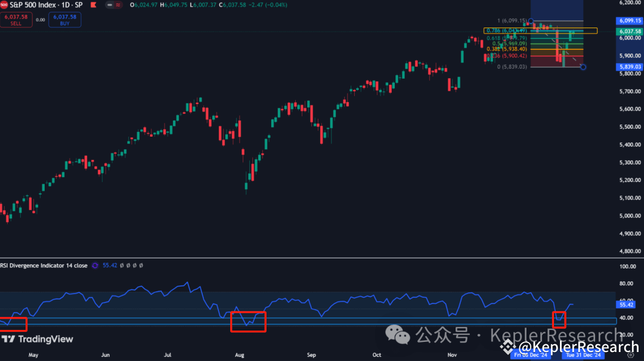Click the Jul label on the time axis
Image resolution: width=644 pixels, height=361 pixels.
(167, 355)
